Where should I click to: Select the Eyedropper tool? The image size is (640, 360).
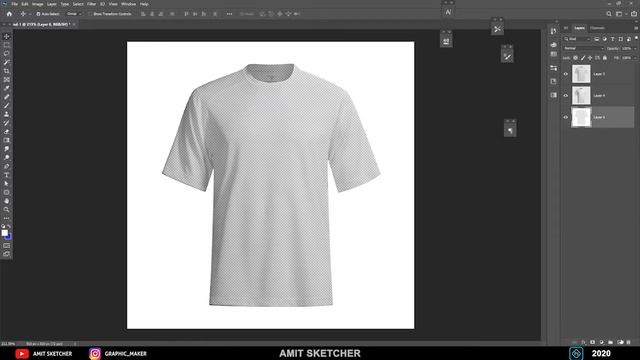click(7, 88)
